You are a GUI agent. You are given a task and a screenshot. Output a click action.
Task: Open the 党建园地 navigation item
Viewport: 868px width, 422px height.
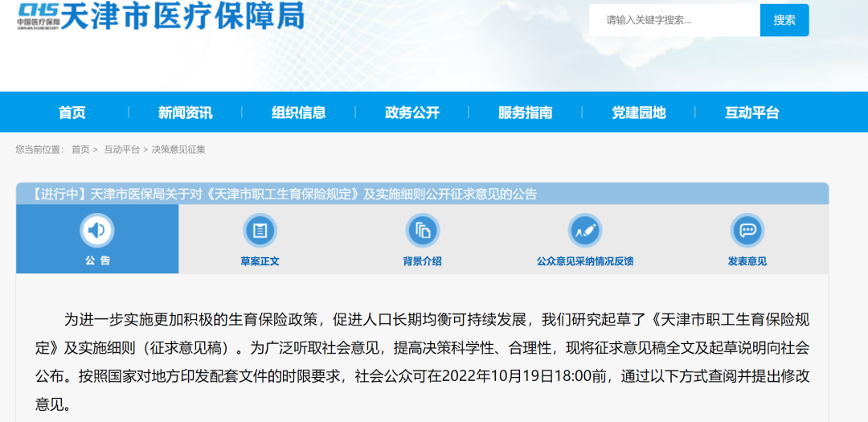point(638,113)
